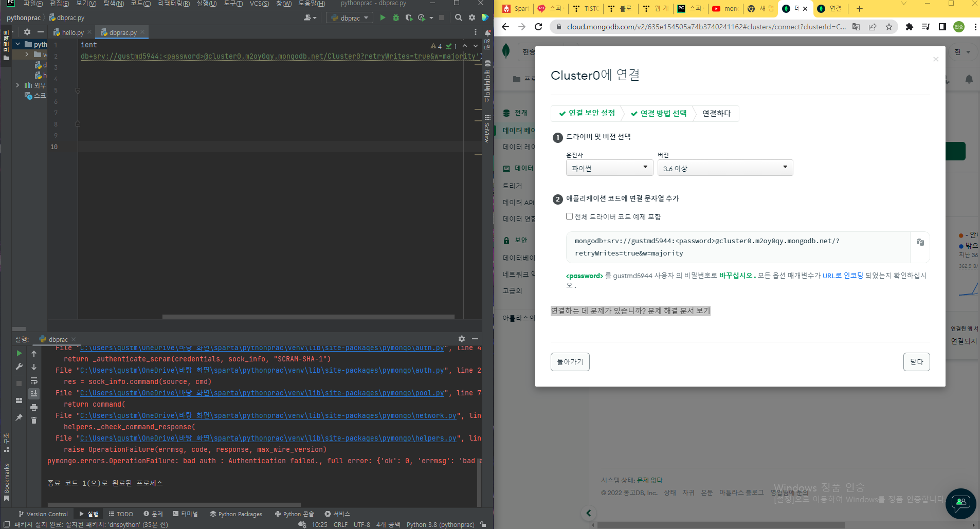Open the Run panel settings gear

462,339
